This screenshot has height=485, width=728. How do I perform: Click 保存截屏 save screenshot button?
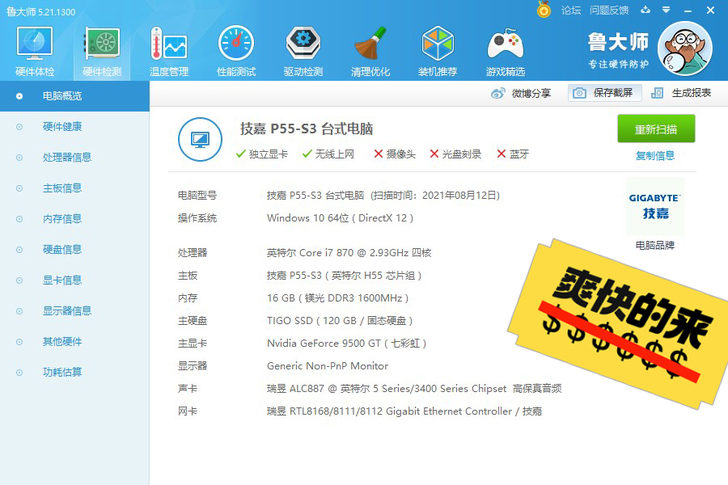(605, 93)
